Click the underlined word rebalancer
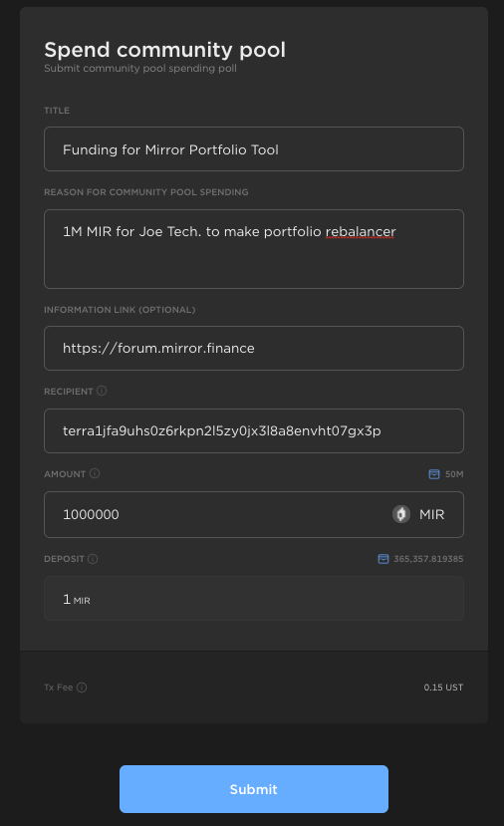The image size is (504, 826). click(361, 232)
